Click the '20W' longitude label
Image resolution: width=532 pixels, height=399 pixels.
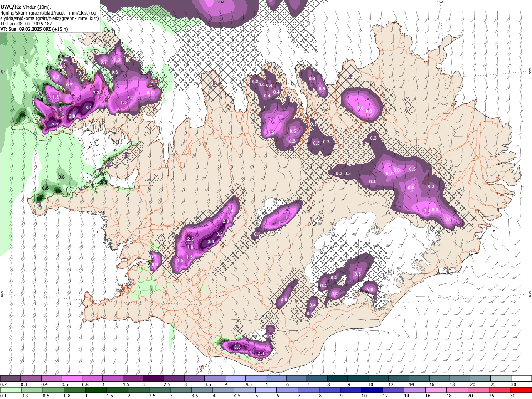[221, 2]
